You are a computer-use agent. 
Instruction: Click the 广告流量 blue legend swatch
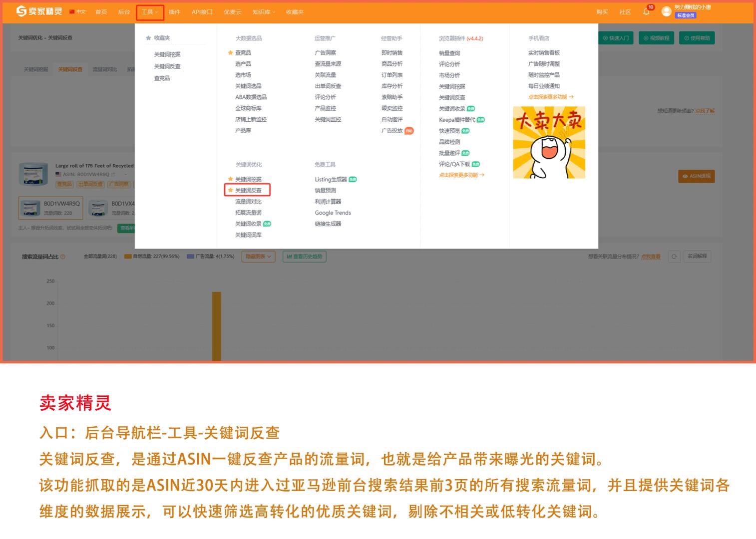coord(190,257)
